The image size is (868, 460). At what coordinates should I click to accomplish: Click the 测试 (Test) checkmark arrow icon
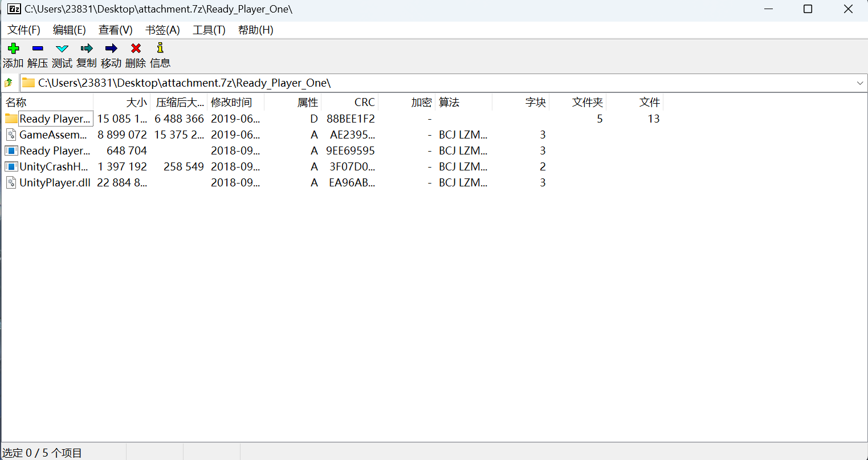pyautogui.click(x=62, y=48)
